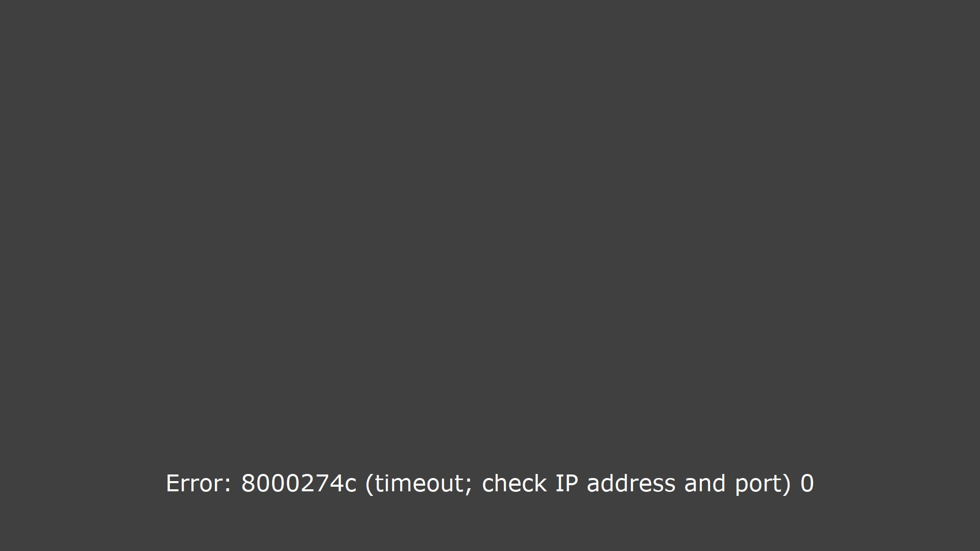Click the "000" digits in the error code
Screen dimensions: 980x551
click(x=277, y=483)
